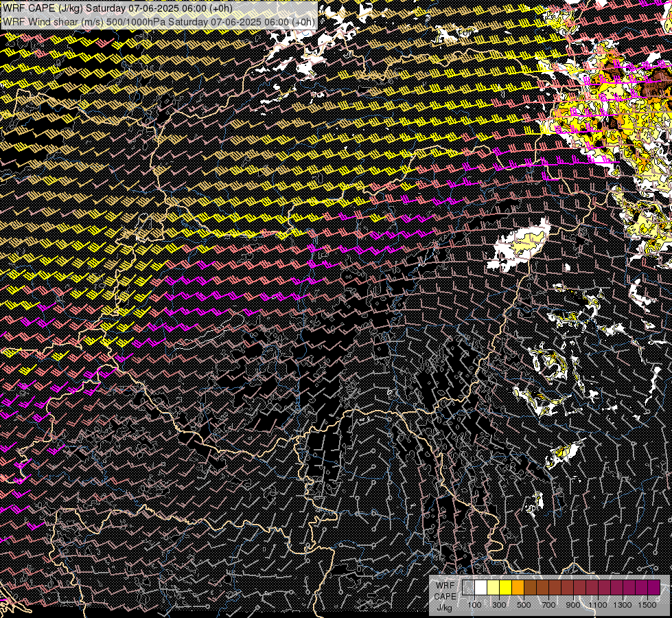This screenshot has height=618, width=672.
Task: Click the J/kg unit label in the legend
Action: (445, 607)
